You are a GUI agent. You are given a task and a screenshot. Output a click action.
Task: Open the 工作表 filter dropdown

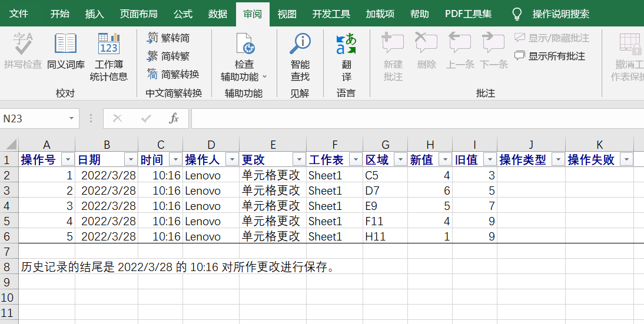(356, 159)
